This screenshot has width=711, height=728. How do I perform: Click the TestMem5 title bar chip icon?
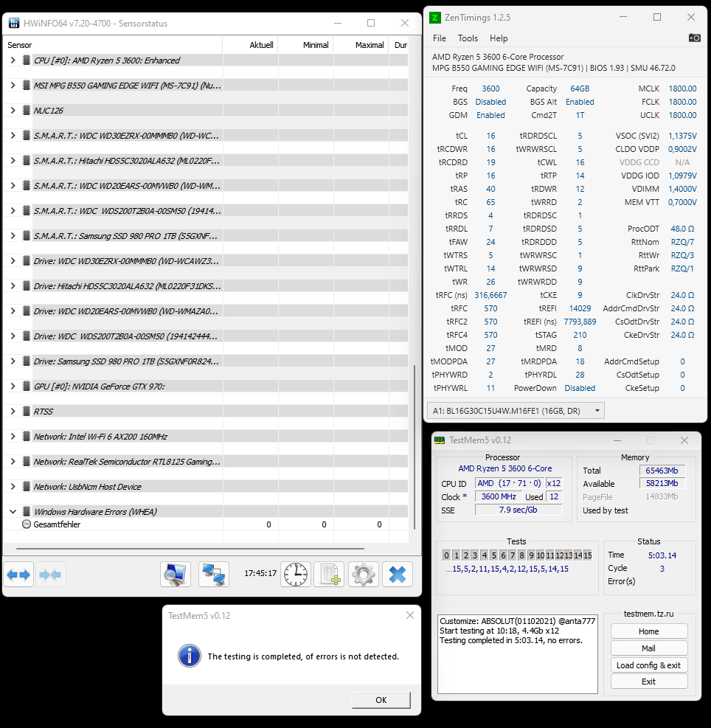tap(440, 440)
